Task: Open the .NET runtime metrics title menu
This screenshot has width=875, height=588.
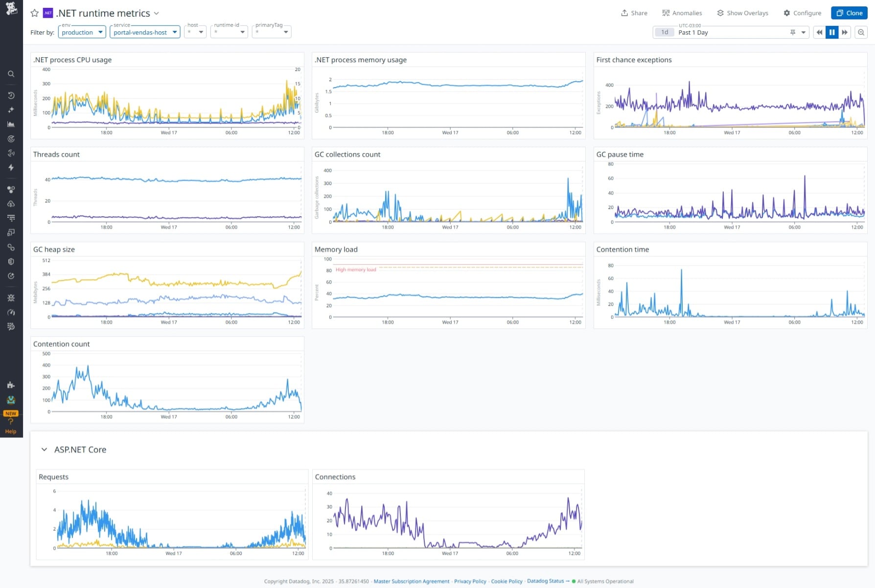Action: pos(156,13)
